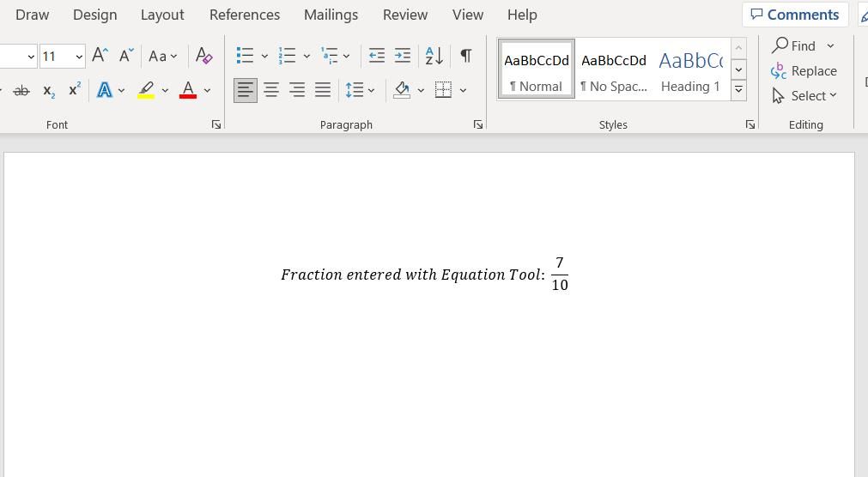This screenshot has height=477, width=868.
Task: Apply strikethrough formatting
Action: click(x=21, y=90)
